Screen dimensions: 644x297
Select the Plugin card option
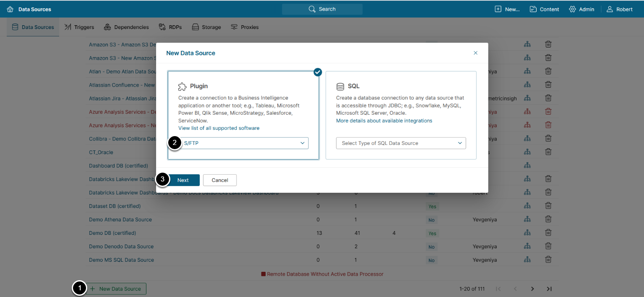243,101
